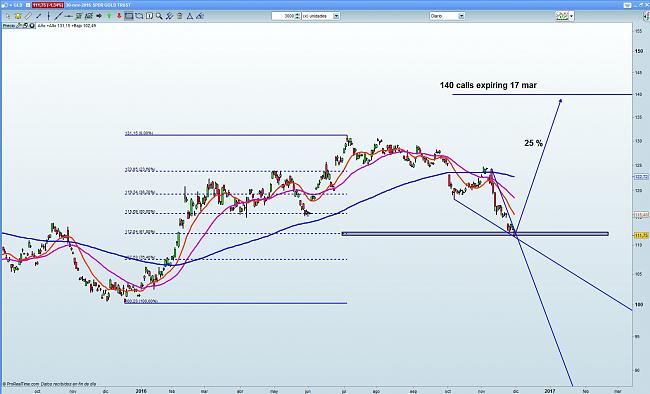
Task: Open the Precio panel wrench settings
Action: [x=19, y=26]
